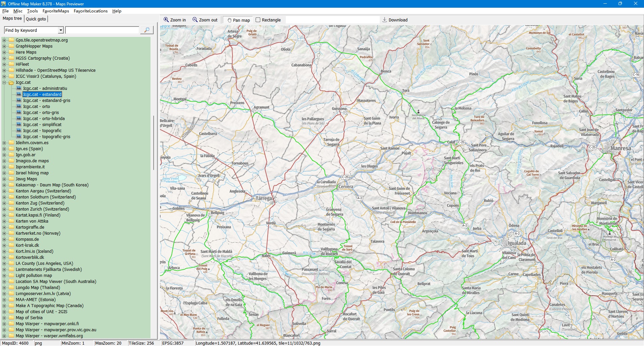Open the FavoriteLocations menu
The height and width of the screenshot is (346, 644).
(x=91, y=11)
